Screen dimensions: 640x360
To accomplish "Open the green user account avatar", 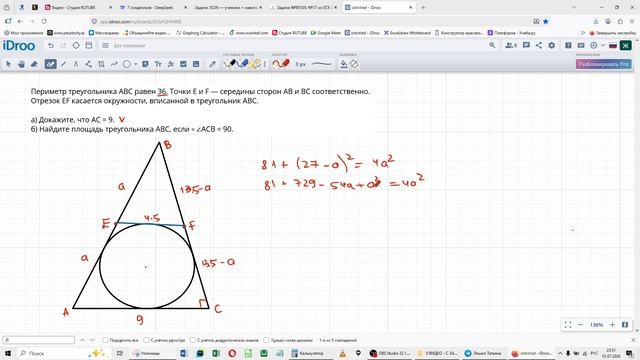I will pos(625,46).
